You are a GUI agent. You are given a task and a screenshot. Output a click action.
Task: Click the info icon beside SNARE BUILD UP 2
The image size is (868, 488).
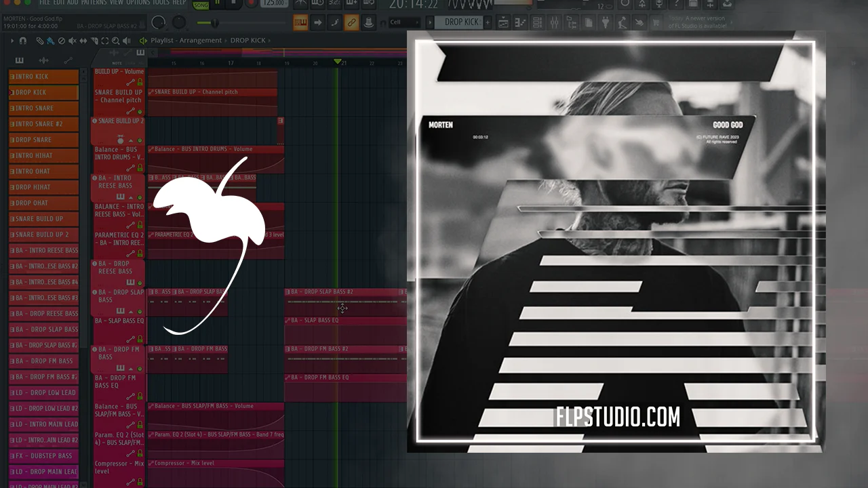click(x=94, y=121)
